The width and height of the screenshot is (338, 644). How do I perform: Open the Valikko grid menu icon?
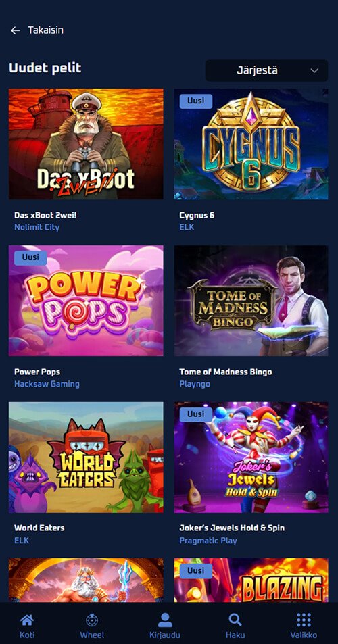point(304,620)
